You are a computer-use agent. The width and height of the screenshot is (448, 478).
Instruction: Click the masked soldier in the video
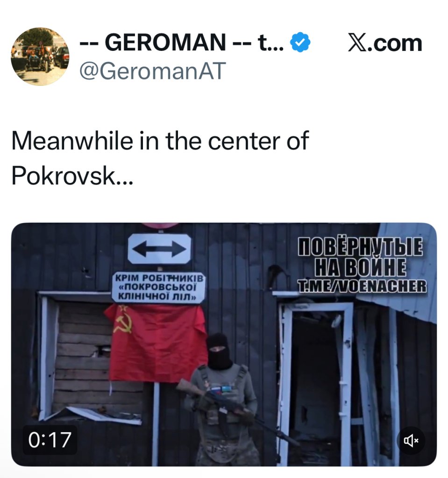(x=224, y=400)
